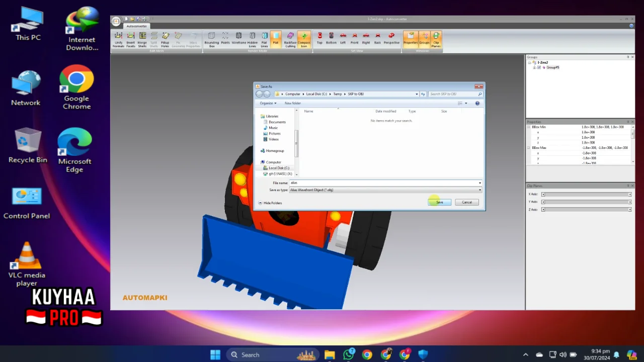Switch to Points render mode
The height and width of the screenshot is (362, 644).
[225, 39]
